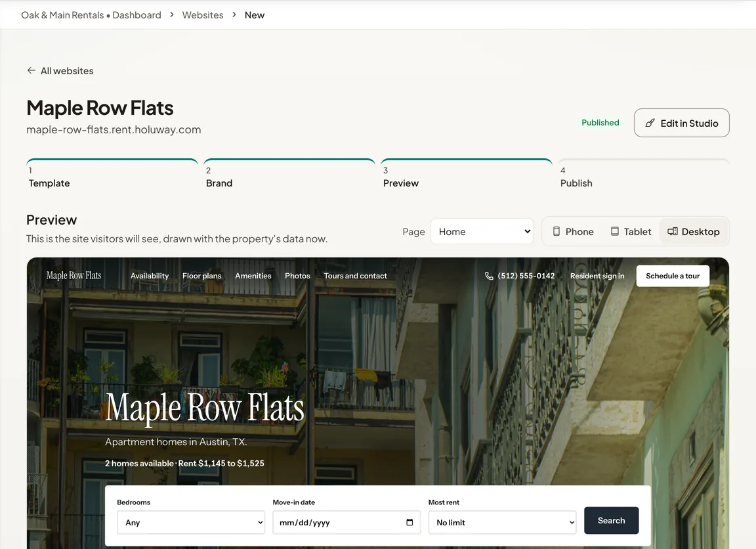The width and height of the screenshot is (756, 549).
Task: Go to step 4 Publish
Action: pos(644,175)
